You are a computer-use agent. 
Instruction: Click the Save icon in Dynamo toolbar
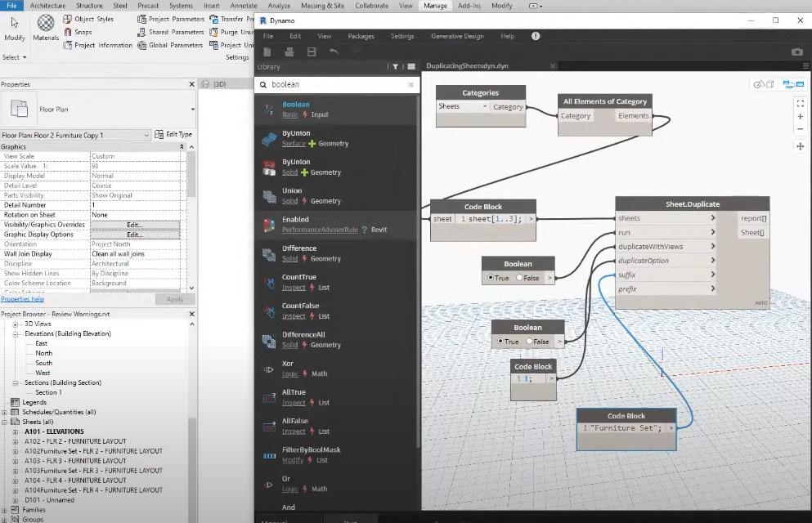coord(312,51)
